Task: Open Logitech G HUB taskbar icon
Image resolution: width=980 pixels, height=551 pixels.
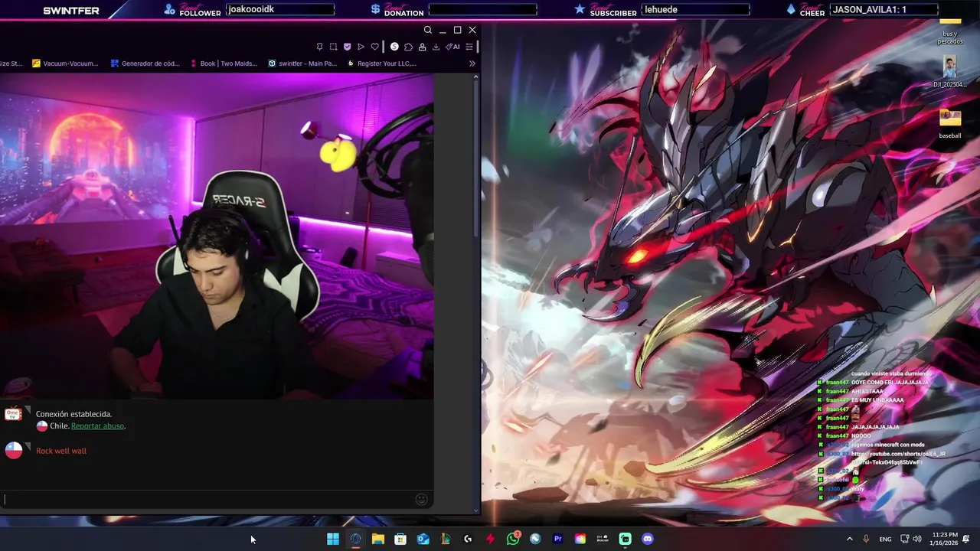Action: pyautogui.click(x=468, y=539)
